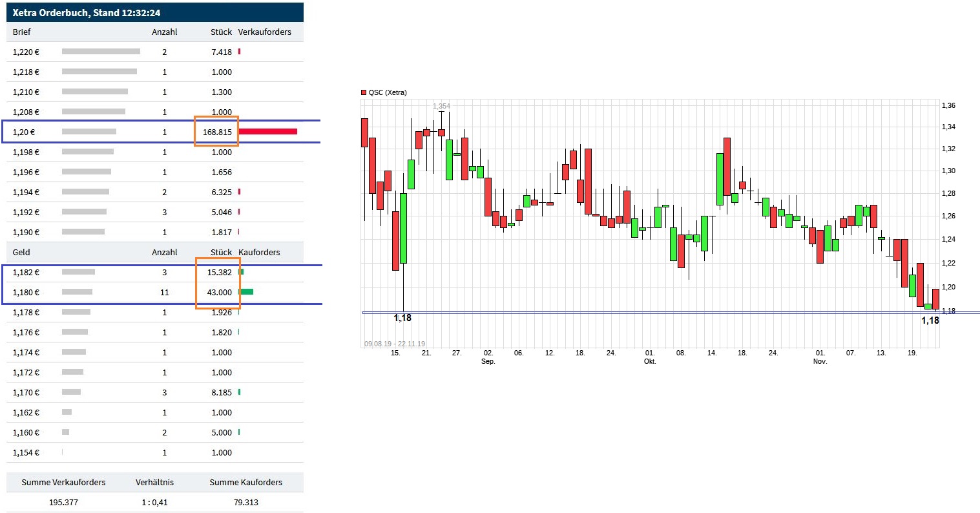
Task: Click the 1,154 € bid price
Action: [26, 452]
